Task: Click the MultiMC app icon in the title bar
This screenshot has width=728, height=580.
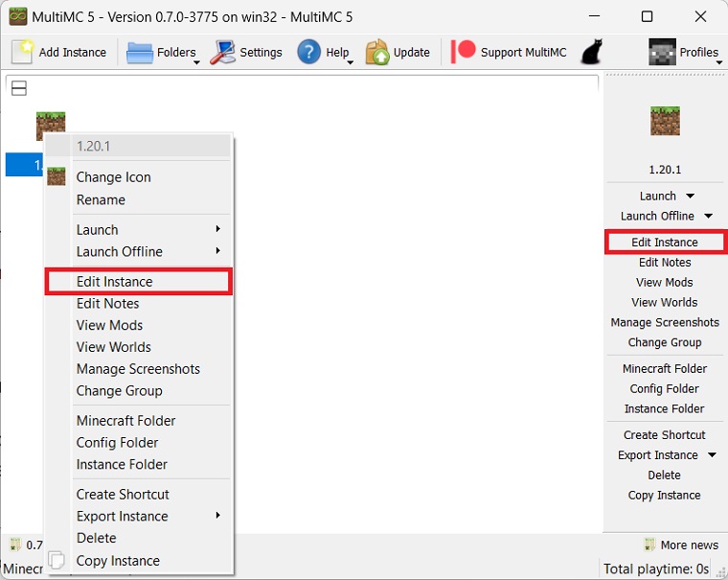Action: 17,16
